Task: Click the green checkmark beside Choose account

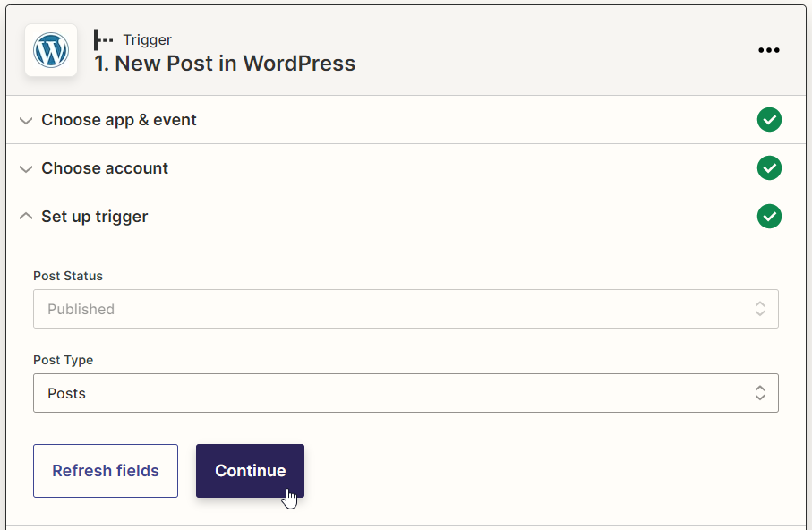Action: click(x=769, y=167)
